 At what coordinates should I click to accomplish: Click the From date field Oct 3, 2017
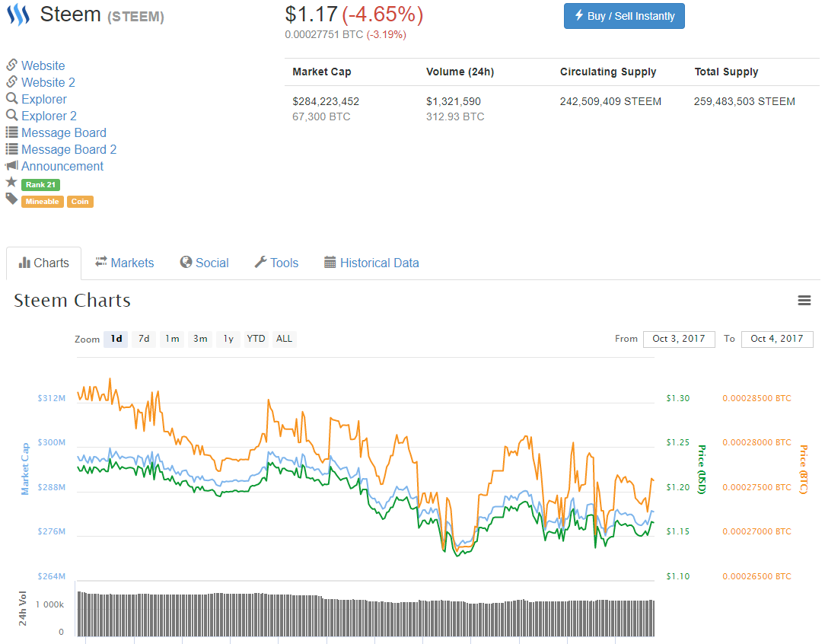pyautogui.click(x=679, y=339)
